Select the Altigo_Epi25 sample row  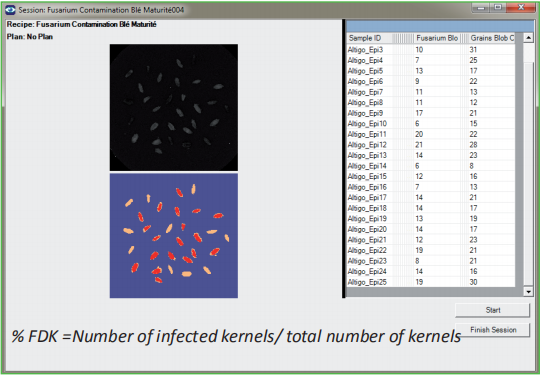pyautogui.click(x=431, y=282)
